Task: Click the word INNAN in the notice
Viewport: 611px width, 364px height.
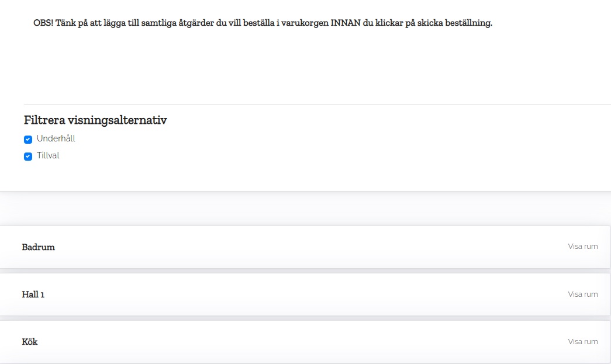Action: coord(343,23)
